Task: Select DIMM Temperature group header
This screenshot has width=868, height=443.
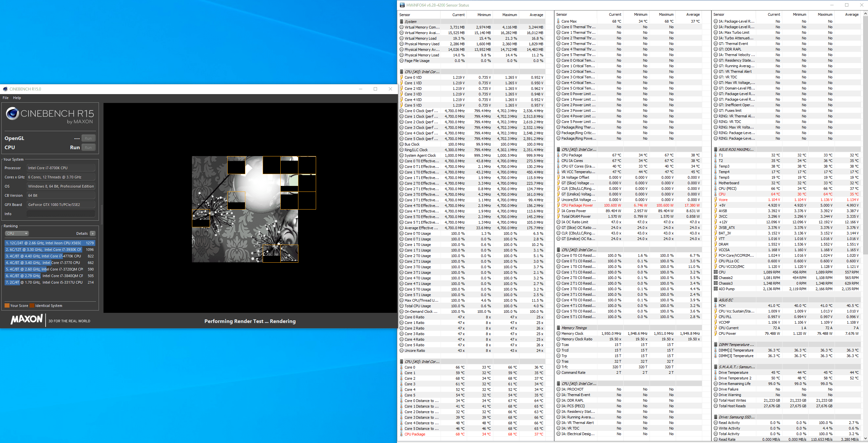Action: click(x=787, y=345)
